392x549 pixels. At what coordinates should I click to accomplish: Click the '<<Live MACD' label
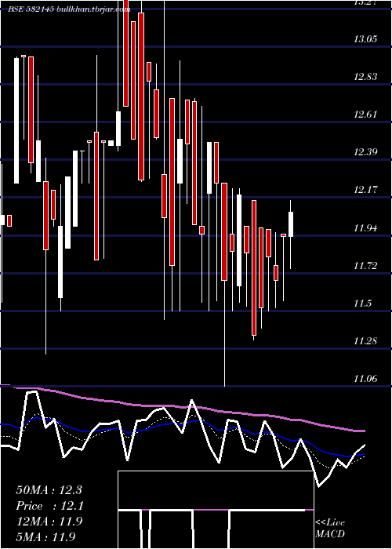click(330, 528)
